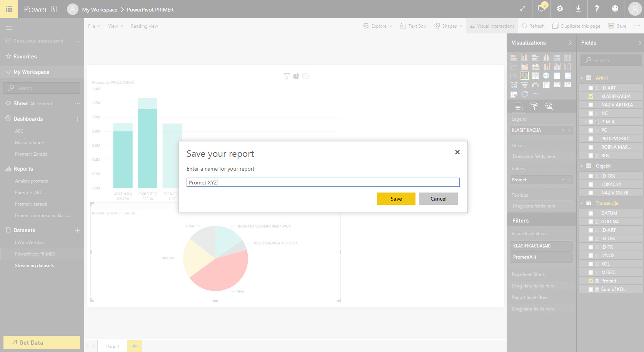Uncheck the KLASIFIKACIJA field checkbox

point(591,96)
